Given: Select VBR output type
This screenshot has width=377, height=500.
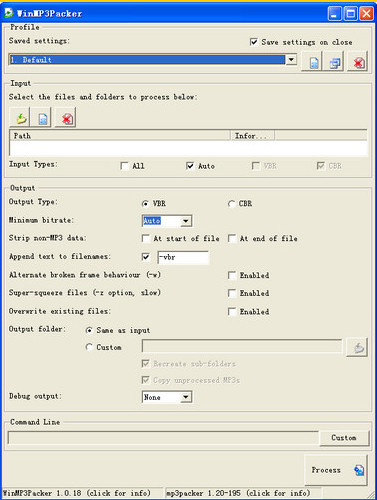Looking at the screenshot, I should 145,203.
